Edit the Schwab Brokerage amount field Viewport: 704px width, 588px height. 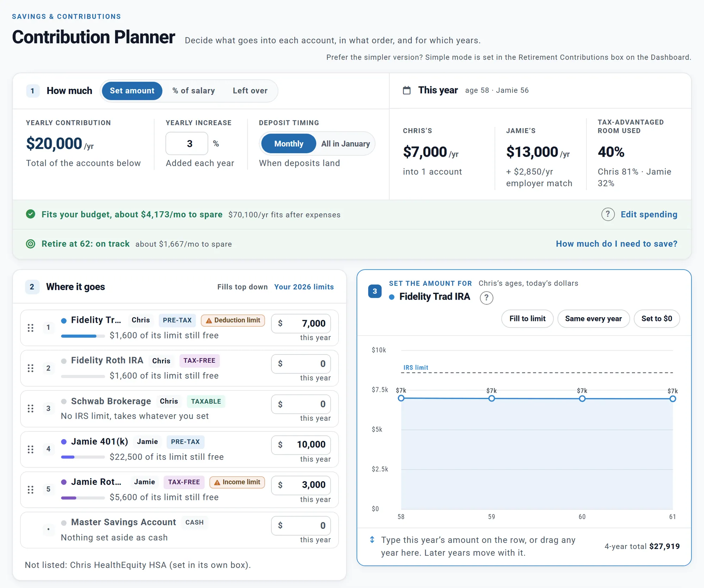(301, 404)
